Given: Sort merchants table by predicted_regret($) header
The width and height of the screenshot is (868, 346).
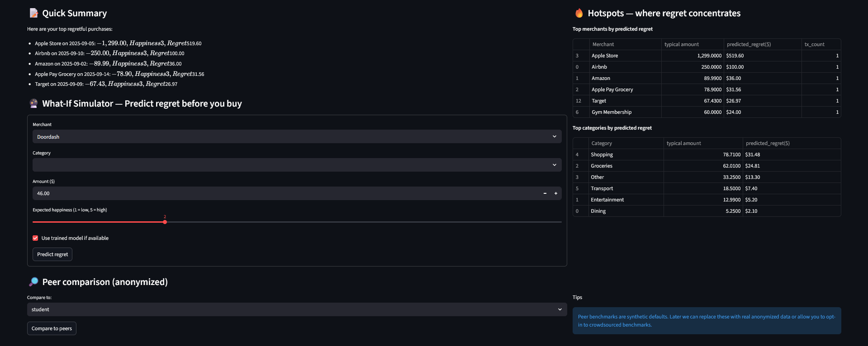Looking at the screenshot, I should click(763, 44).
